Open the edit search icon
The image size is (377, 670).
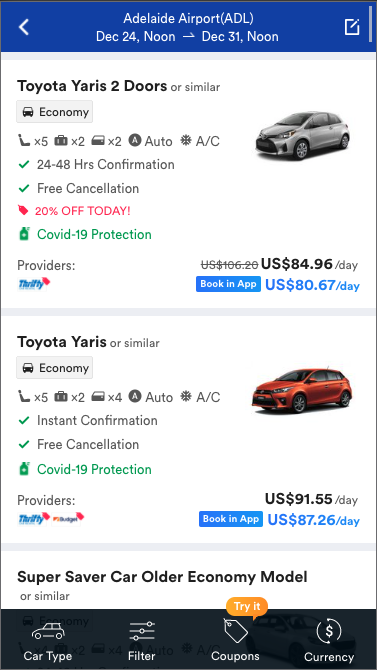[352, 27]
